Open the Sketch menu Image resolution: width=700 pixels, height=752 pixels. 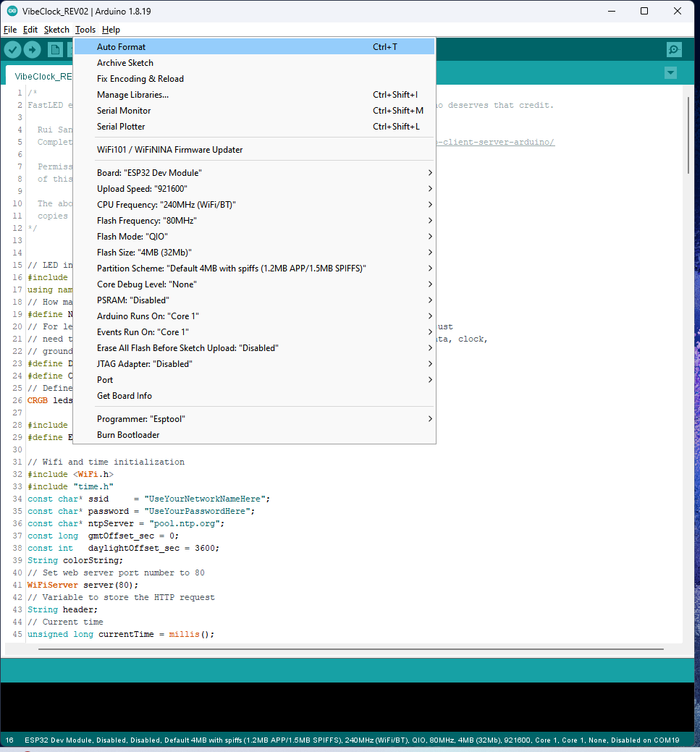point(56,30)
